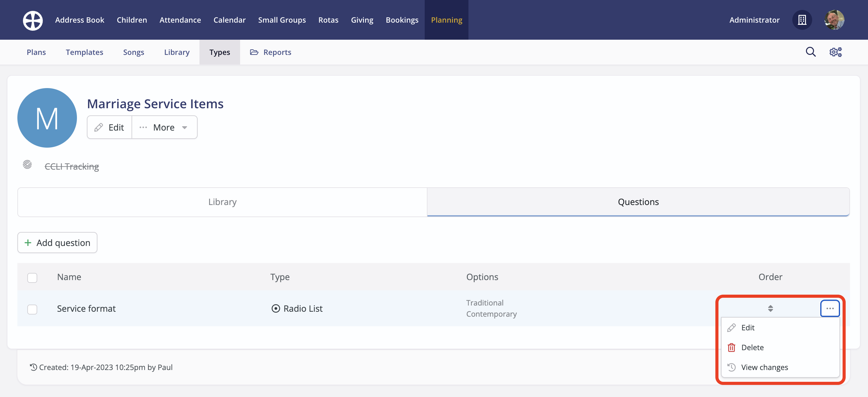Click the strikethrough CCLI Tracking link
The height and width of the screenshot is (397, 868).
click(x=72, y=167)
